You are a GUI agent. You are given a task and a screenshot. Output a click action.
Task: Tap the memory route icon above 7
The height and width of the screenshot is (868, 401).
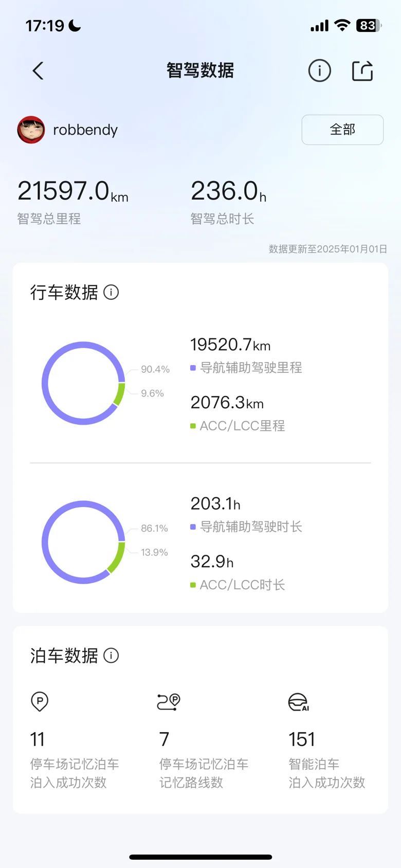169,701
